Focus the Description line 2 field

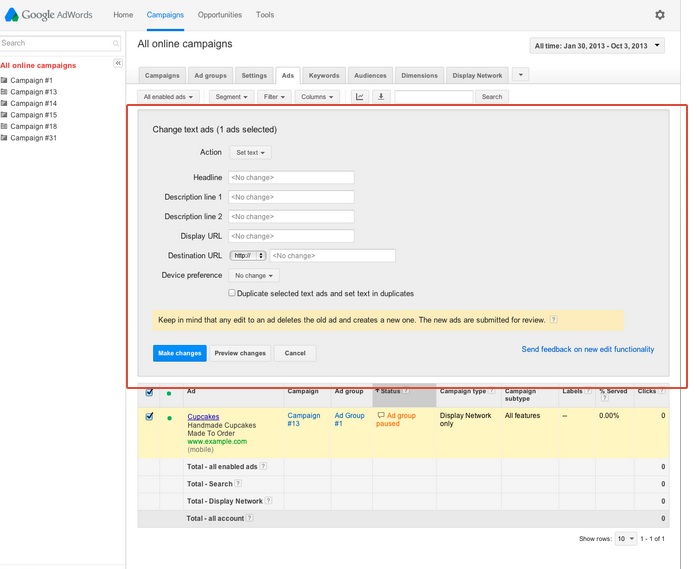[291, 216]
